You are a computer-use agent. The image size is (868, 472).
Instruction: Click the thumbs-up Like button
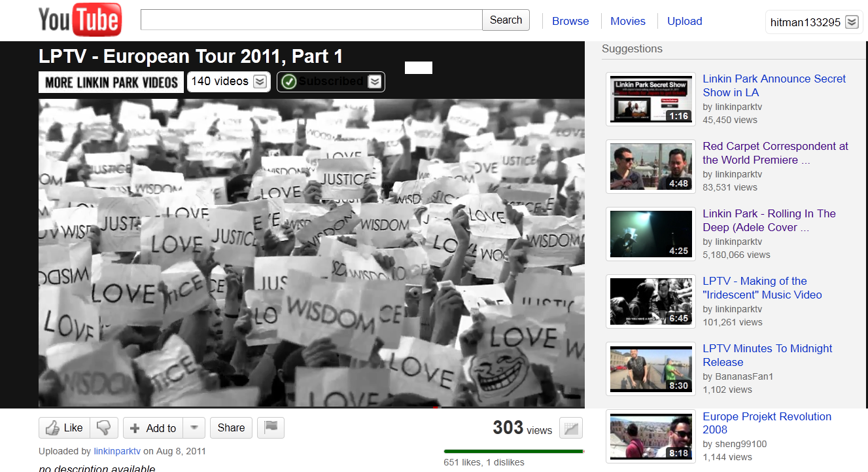coord(64,428)
